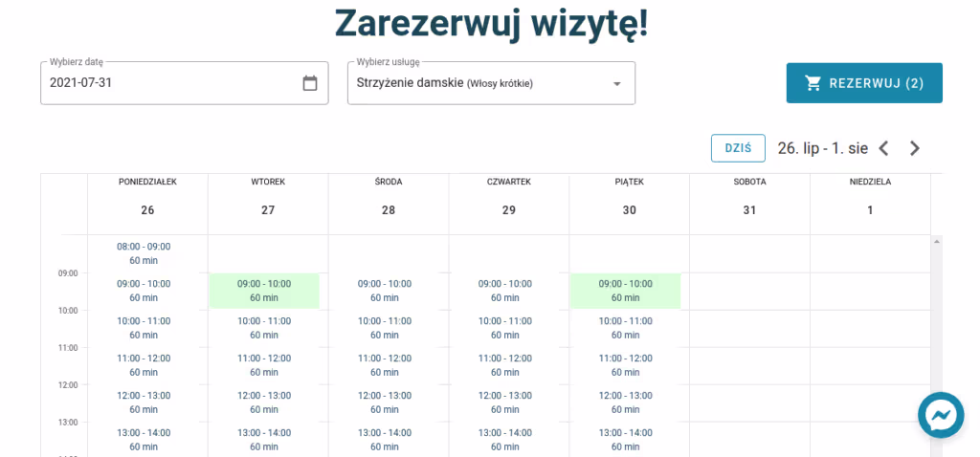This screenshot has width=980, height=457.
Task: Select Friday 30 slot 12:00 - 13:00
Action: 626,403
